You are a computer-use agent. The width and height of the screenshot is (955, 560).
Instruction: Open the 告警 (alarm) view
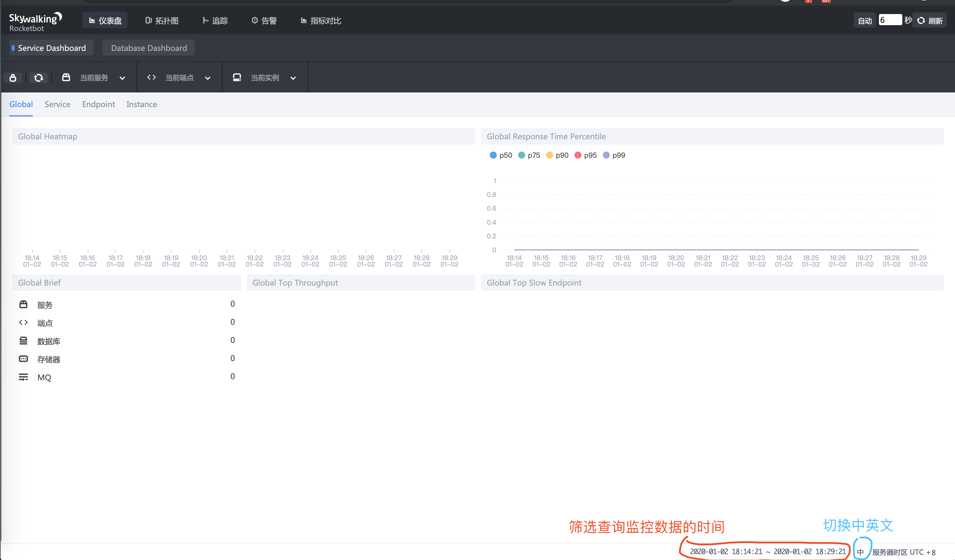point(264,20)
